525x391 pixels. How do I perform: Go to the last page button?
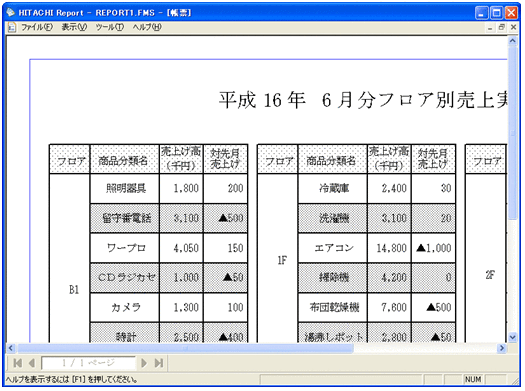click(159, 363)
